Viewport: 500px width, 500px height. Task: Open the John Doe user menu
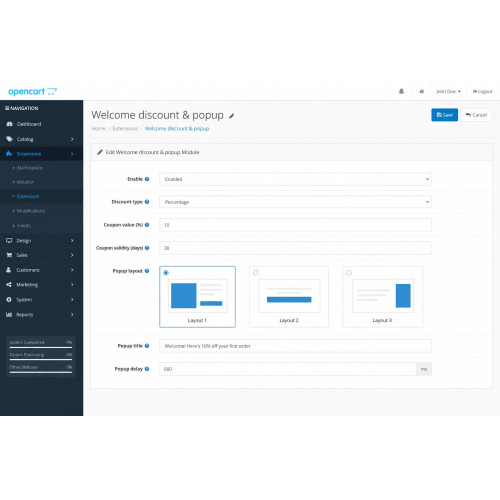(448, 91)
